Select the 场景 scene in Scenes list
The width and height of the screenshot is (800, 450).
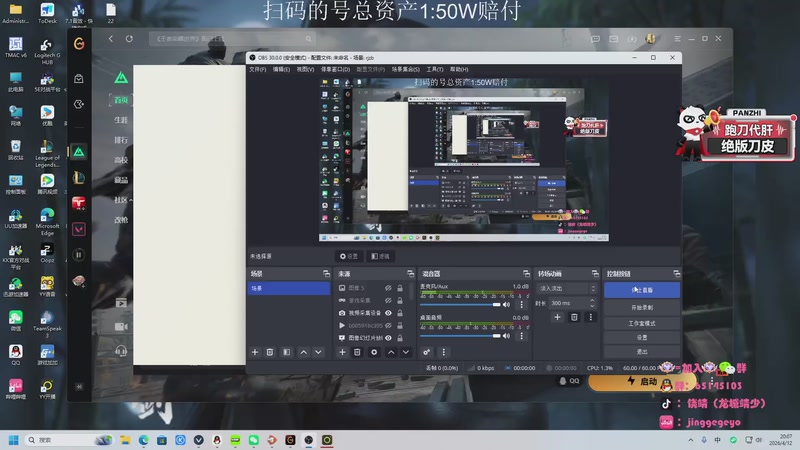tap(289, 288)
